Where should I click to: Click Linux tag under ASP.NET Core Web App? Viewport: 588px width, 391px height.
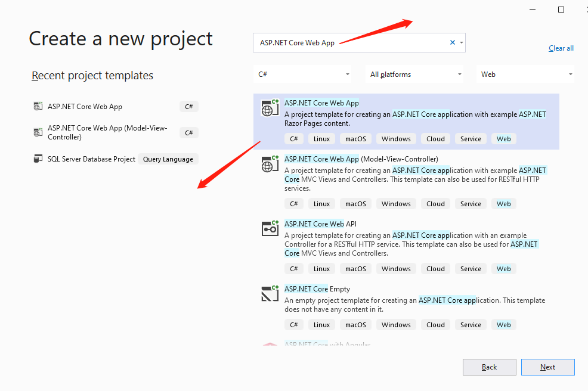[322, 139]
